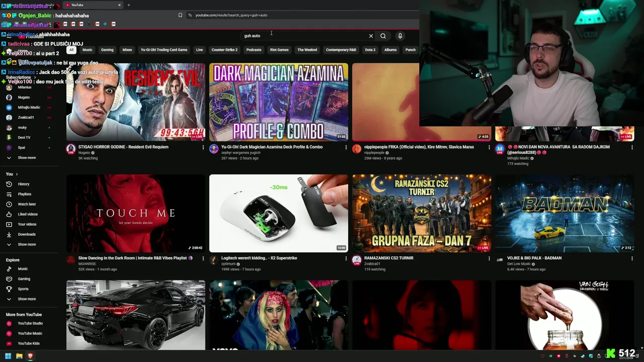Image resolution: width=644 pixels, height=362 pixels.
Task: Click the browser address bar URL
Action: (231, 15)
